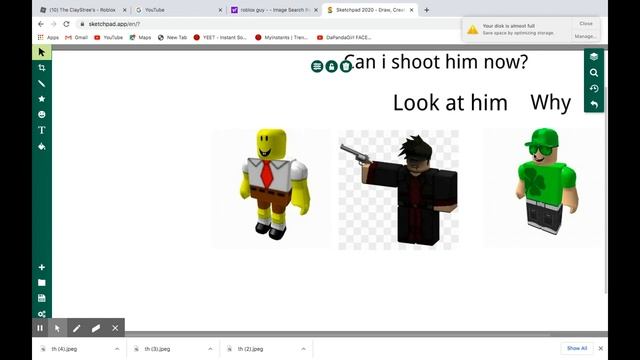Select the cursor mode in recording toolbar
Viewport: 640px width, 360px height.
(58, 328)
